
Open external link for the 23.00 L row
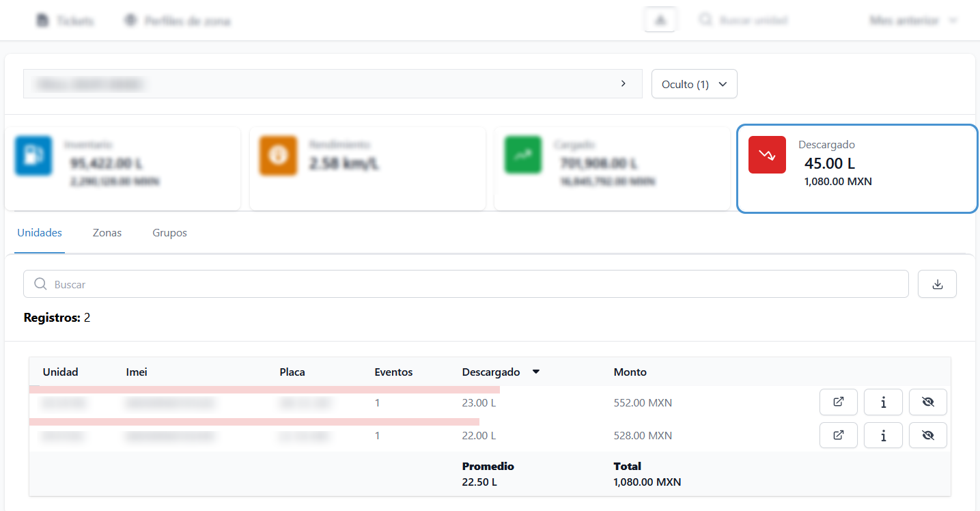pyautogui.click(x=838, y=402)
